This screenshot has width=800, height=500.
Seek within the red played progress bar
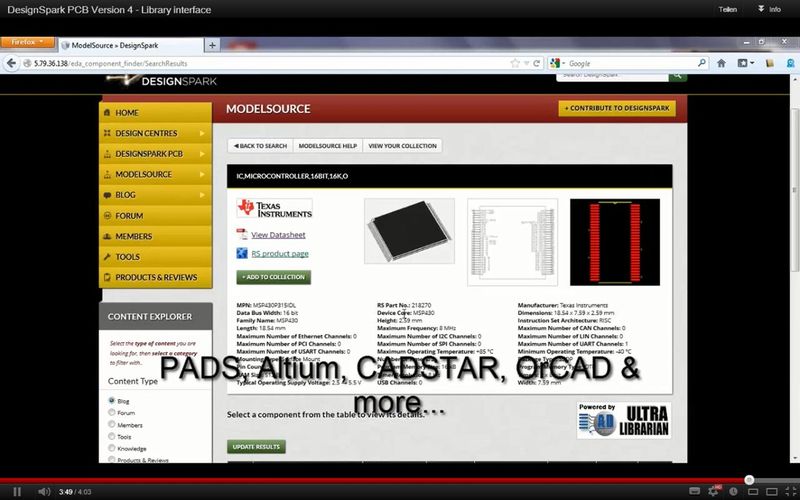pos(372,480)
